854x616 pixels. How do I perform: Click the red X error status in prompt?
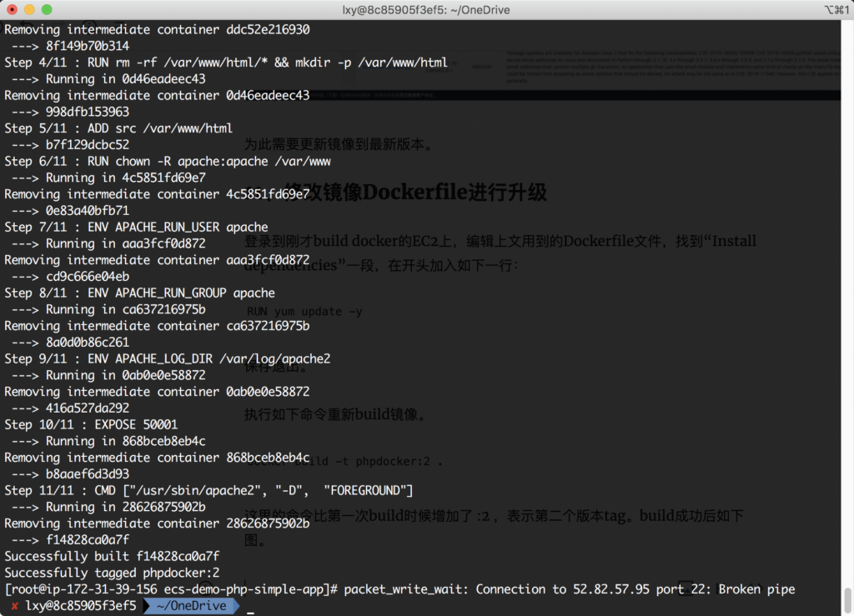click(14, 606)
